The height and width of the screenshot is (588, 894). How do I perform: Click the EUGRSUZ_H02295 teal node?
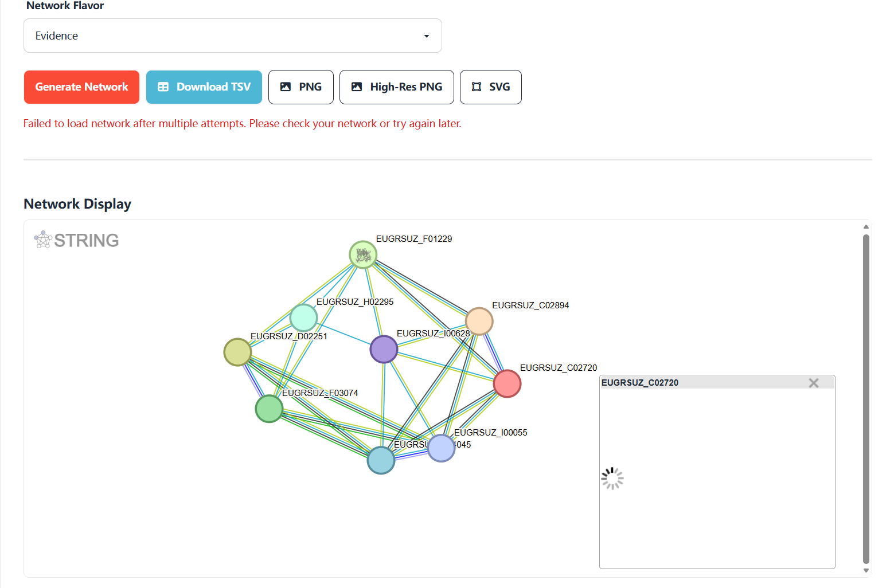point(303,317)
